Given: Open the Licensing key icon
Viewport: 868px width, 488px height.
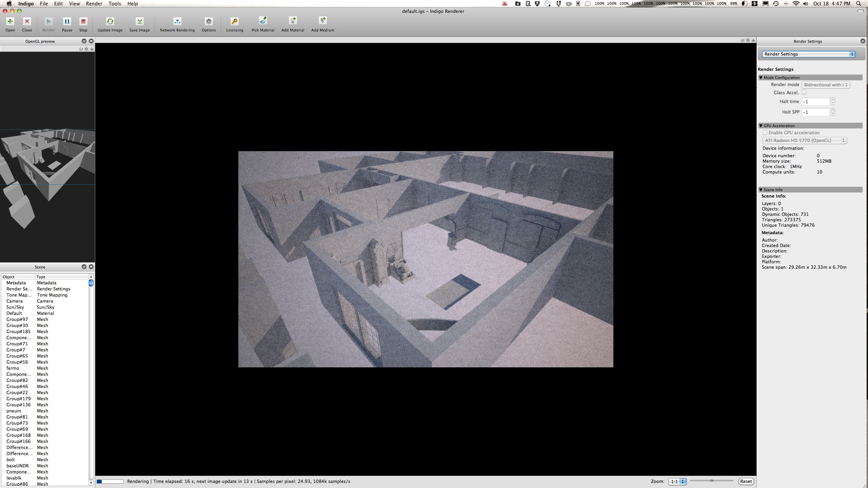Looking at the screenshot, I should coord(234,22).
